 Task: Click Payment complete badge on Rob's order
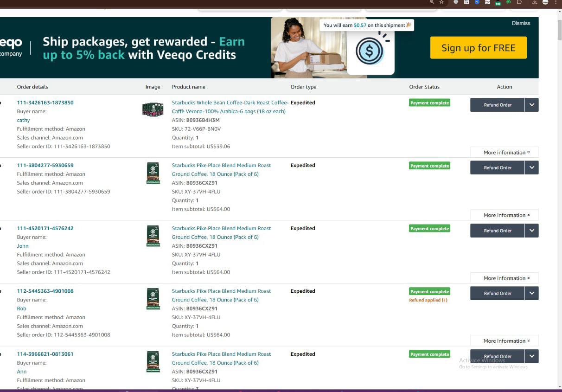[429, 292]
